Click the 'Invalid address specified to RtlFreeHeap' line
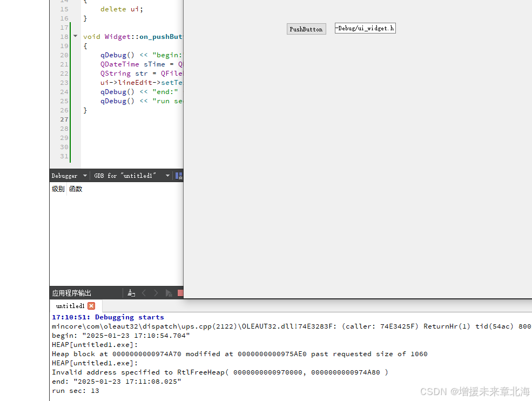Viewport: 532px width, 401px height. click(x=220, y=372)
